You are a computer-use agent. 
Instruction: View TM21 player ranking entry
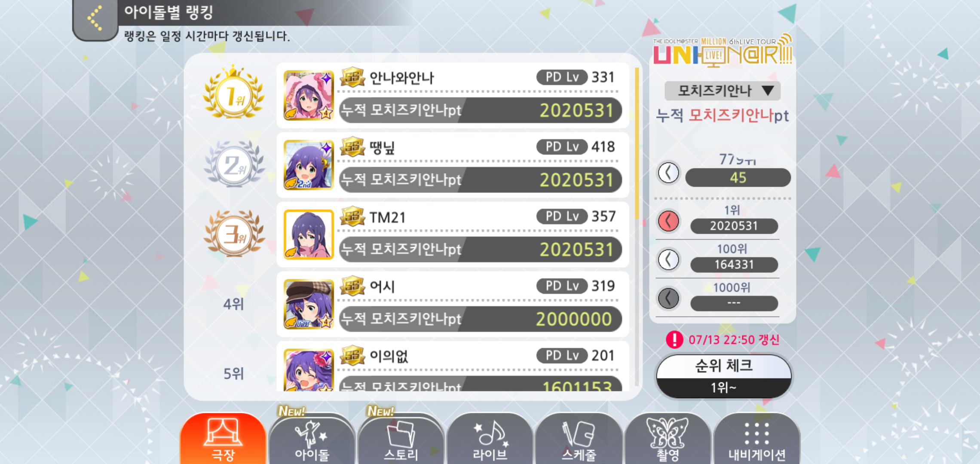[x=453, y=235]
